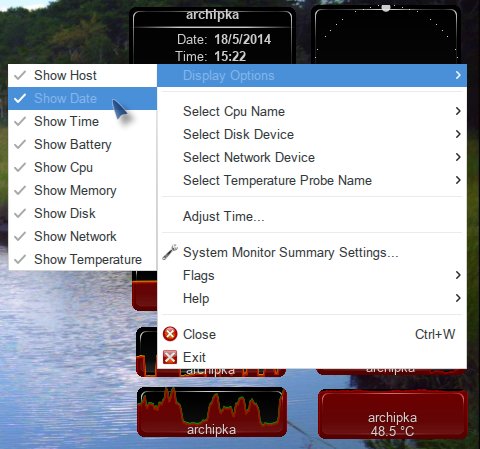Toggle the Show Cpu option
480x449 pixels.
pos(82,167)
